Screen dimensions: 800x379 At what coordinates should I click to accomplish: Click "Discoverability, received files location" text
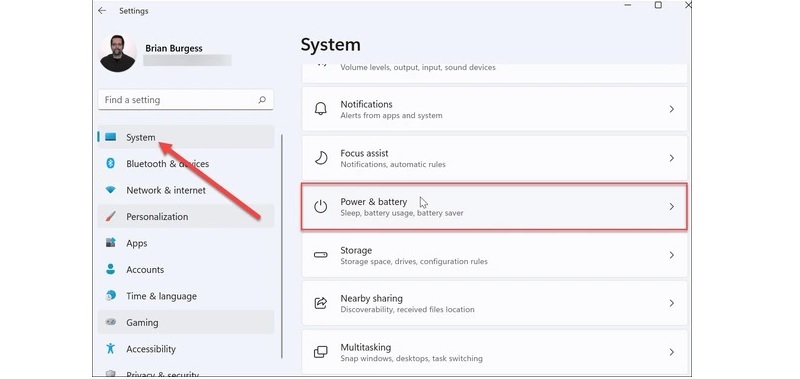point(407,310)
